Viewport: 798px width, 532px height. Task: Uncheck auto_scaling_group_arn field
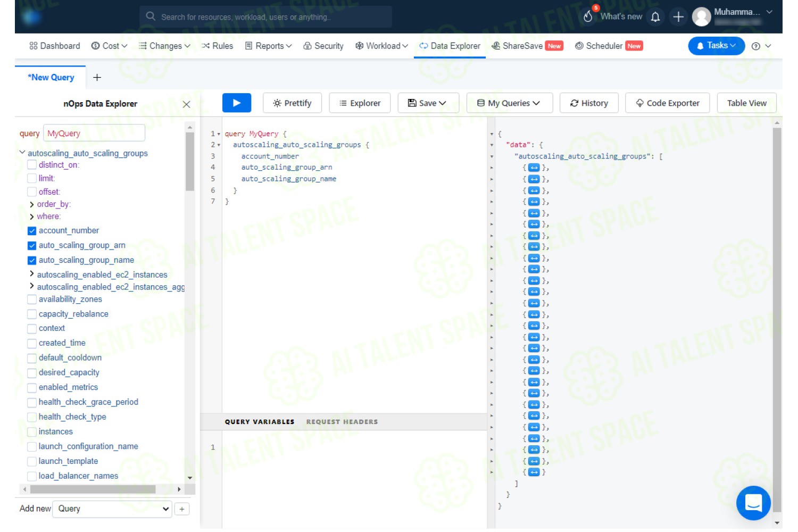[x=32, y=246]
